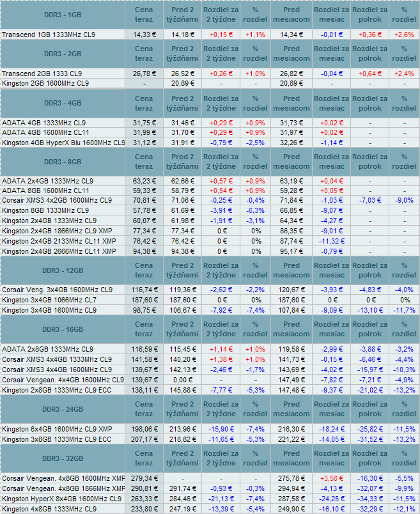420x514 pixels.
Task: Select ADATA 2x4GB 1333MHz CL9 product name
Action: (x=47, y=181)
